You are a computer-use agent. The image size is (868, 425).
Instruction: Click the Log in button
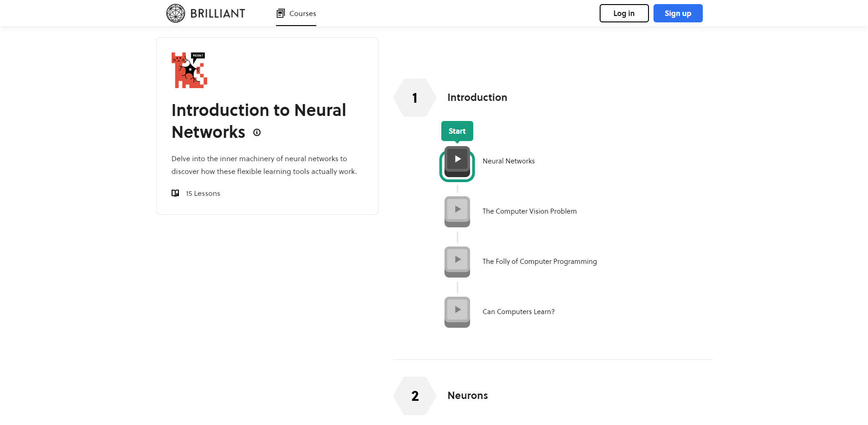(623, 13)
